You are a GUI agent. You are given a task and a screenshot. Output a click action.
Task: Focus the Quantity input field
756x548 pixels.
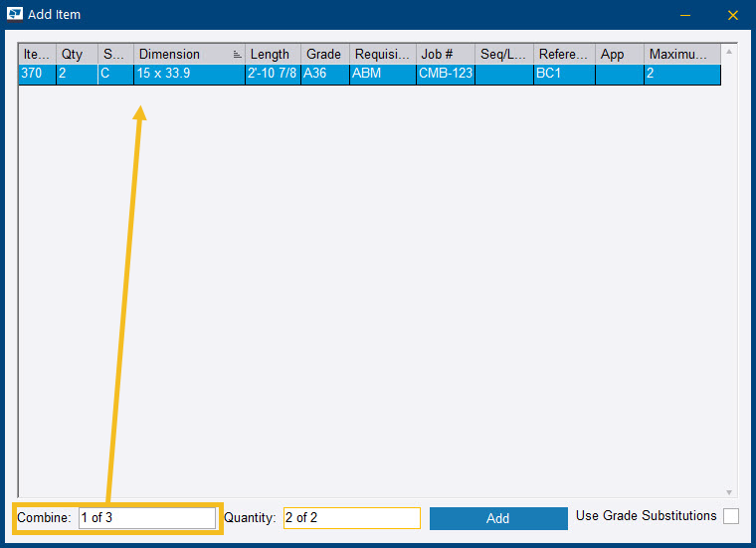coord(351,517)
